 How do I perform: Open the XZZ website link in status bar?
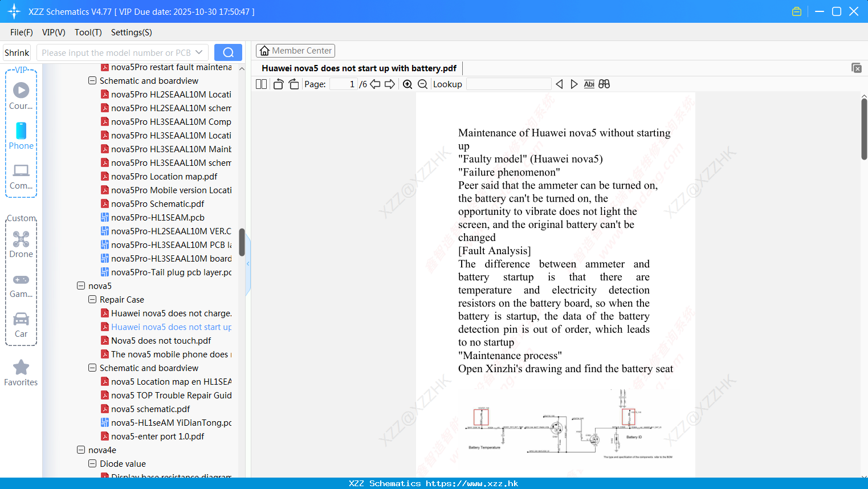[472, 483]
